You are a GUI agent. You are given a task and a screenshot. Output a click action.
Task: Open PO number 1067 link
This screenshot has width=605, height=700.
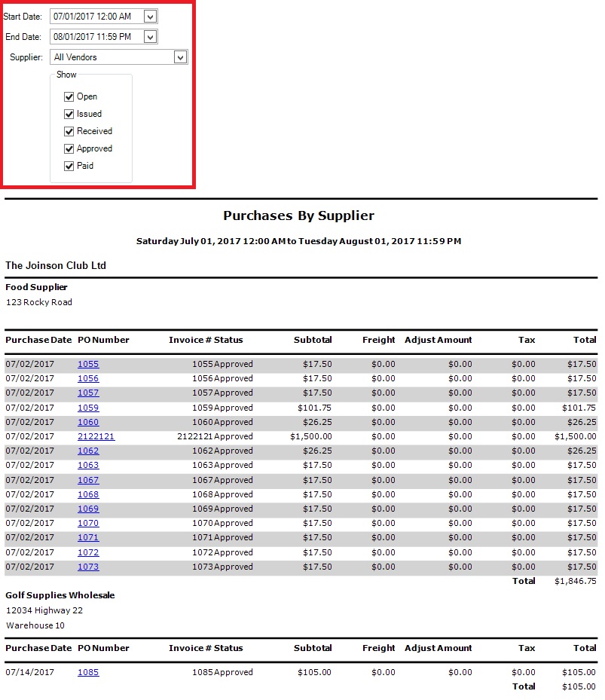(x=88, y=480)
